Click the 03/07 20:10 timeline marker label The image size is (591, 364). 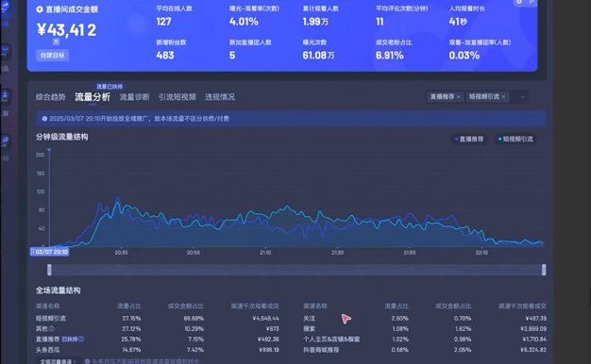pyautogui.click(x=49, y=252)
